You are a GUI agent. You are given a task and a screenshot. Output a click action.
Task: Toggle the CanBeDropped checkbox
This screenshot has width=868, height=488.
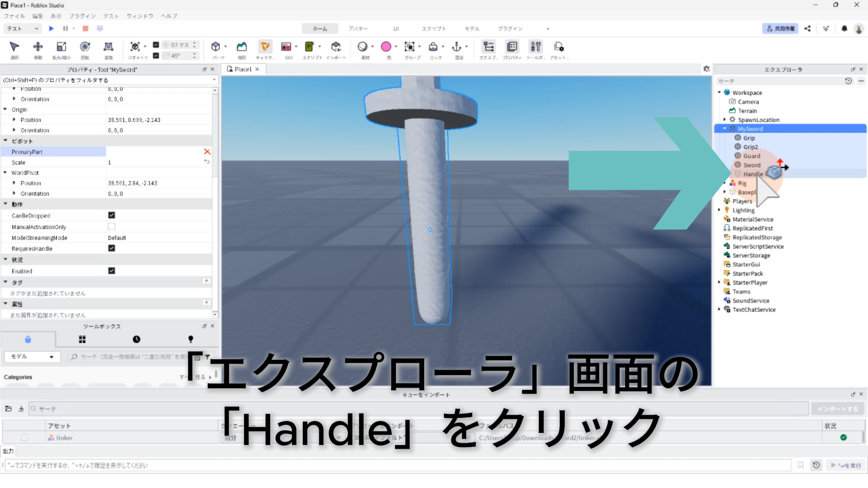click(112, 216)
